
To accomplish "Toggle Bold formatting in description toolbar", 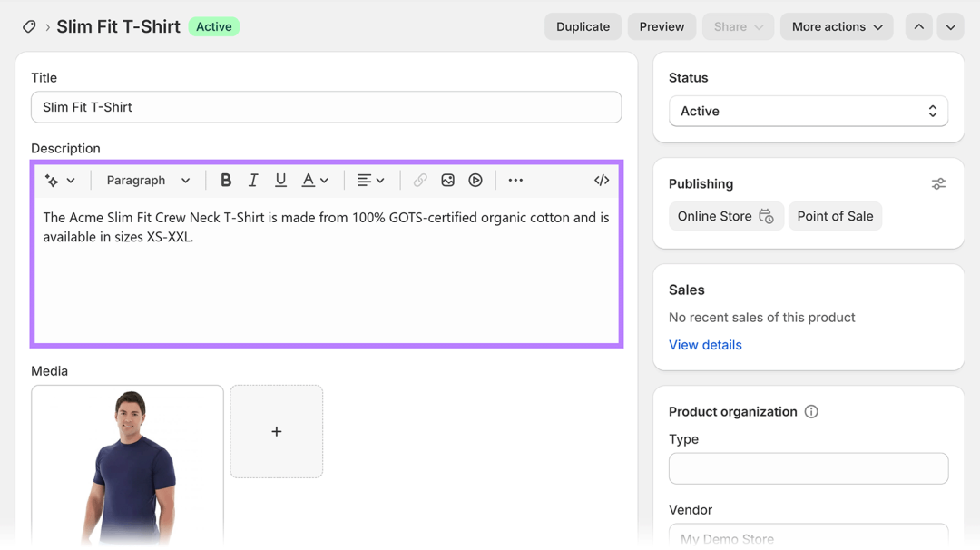I will [226, 181].
